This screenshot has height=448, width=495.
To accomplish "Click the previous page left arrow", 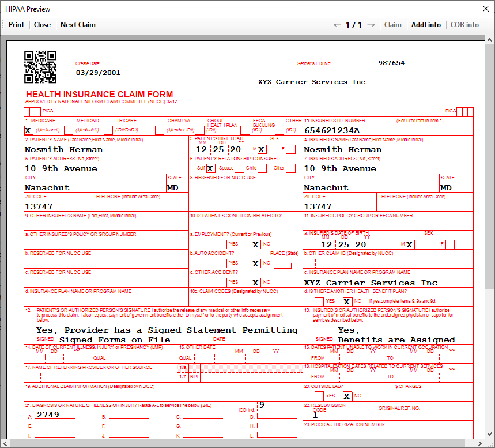I will click(337, 25).
